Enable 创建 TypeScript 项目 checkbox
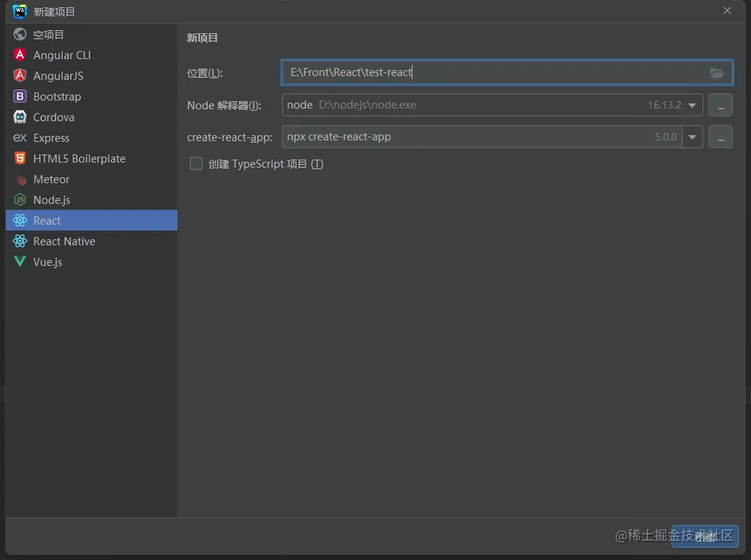Viewport: 751px width, 560px height. [196, 164]
